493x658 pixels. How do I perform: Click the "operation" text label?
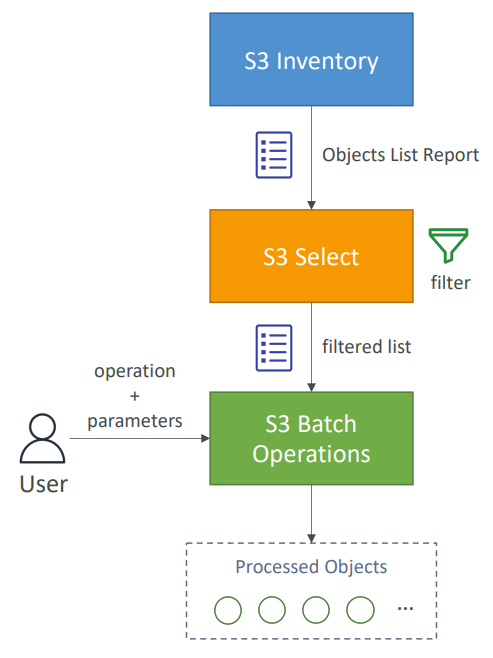(x=135, y=371)
